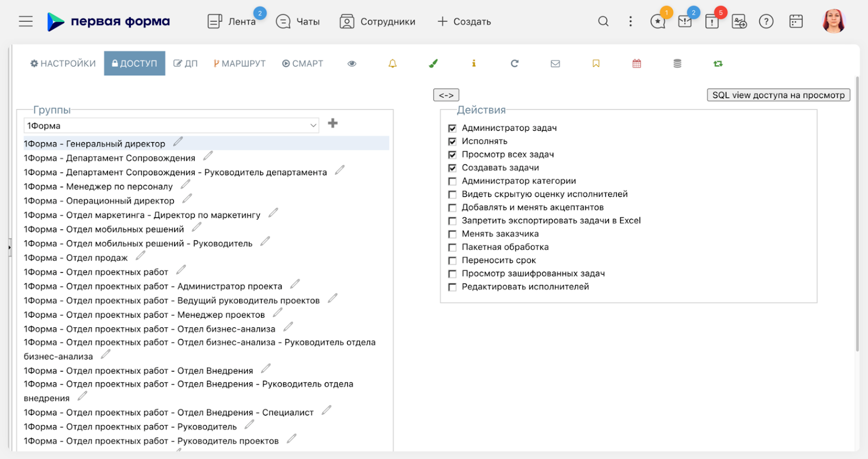
Task: Check Редактировать исполнителей option
Action: point(452,287)
